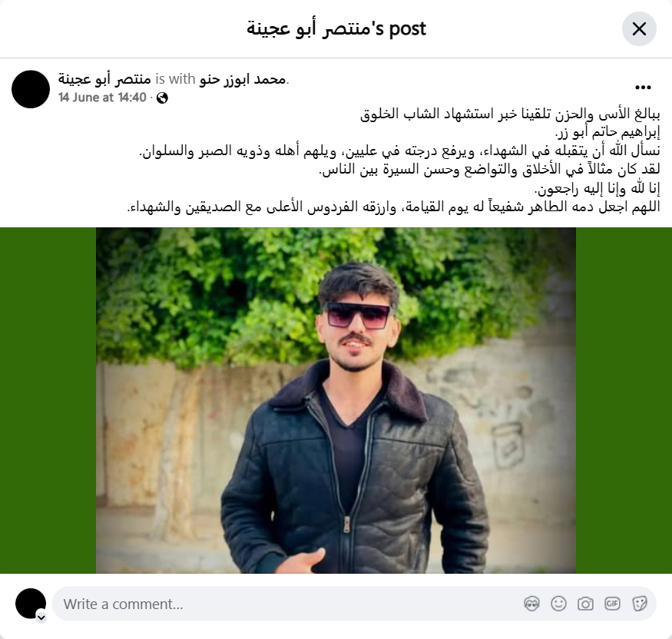
Task: Click the Write a comment field
Action: point(354,604)
